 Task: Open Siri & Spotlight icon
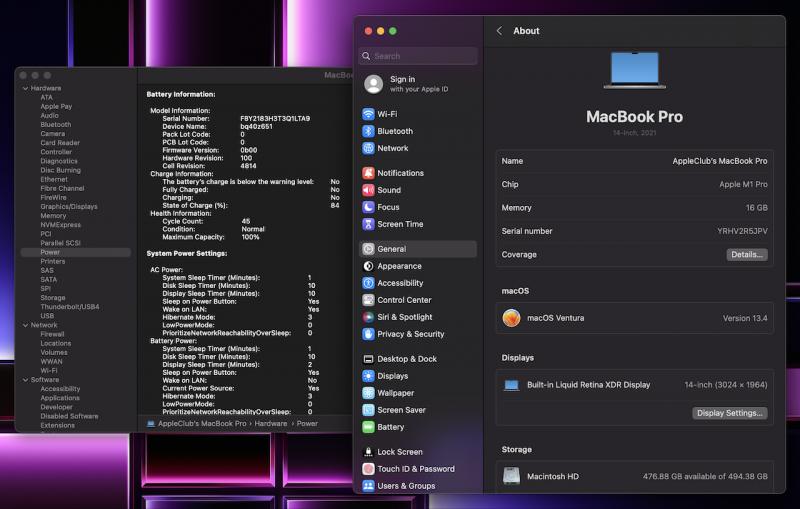pos(368,317)
